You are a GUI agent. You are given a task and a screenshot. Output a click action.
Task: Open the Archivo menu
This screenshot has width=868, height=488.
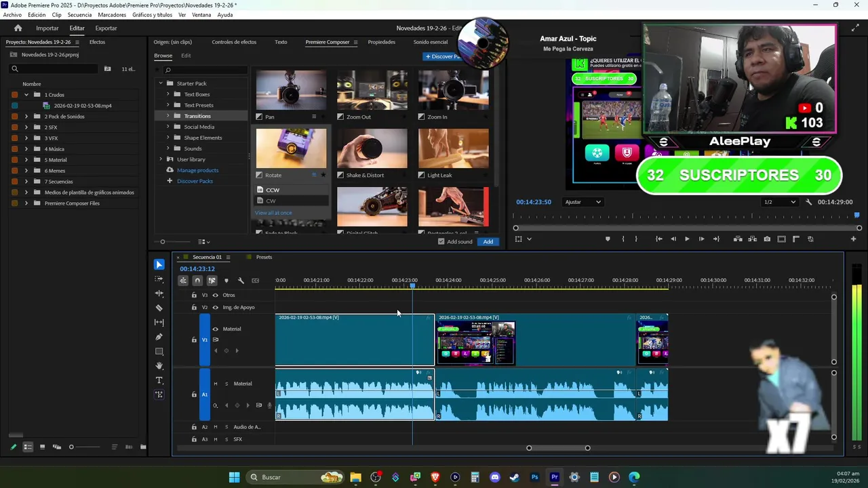[12, 15]
